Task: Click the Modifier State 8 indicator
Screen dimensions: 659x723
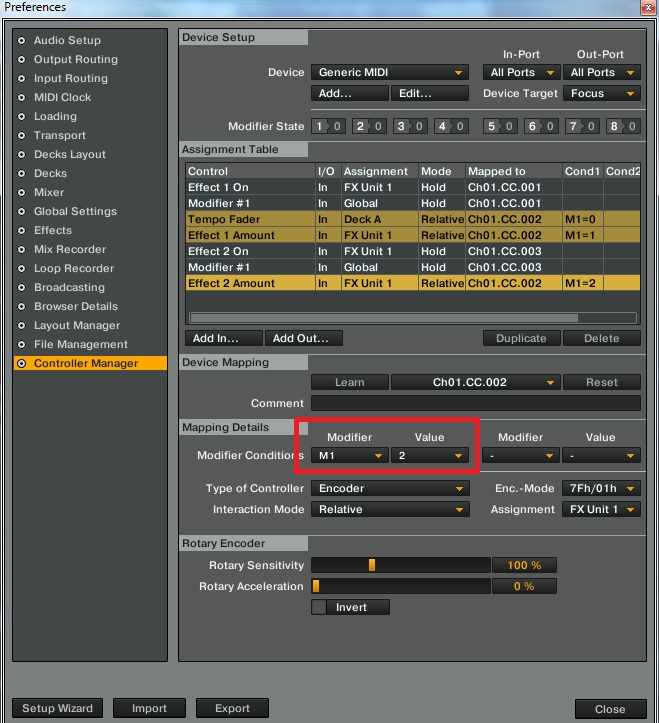Action: [x=623, y=126]
